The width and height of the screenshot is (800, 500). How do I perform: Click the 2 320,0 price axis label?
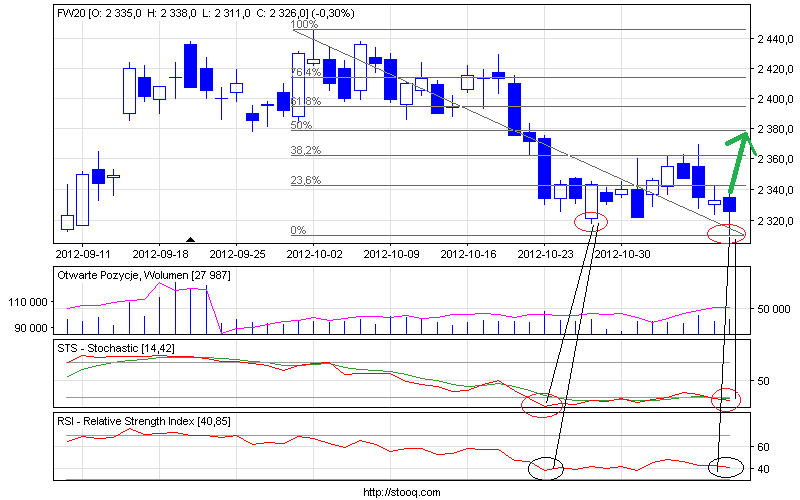[x=775, y=221]
